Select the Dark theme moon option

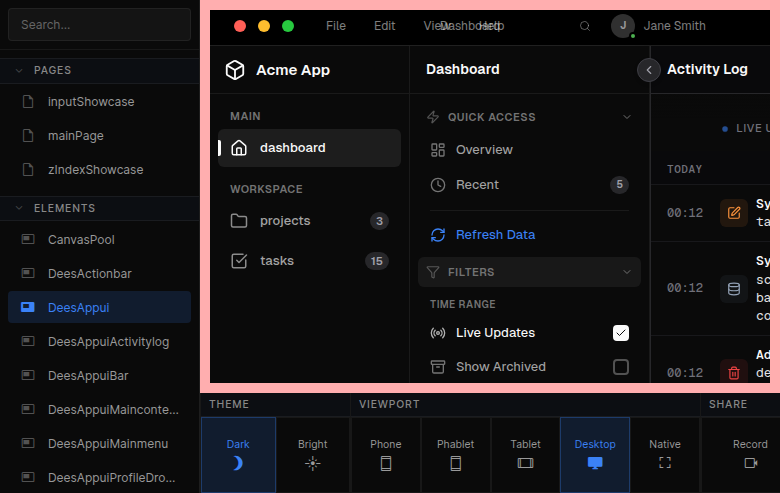(x=238, y=454)
